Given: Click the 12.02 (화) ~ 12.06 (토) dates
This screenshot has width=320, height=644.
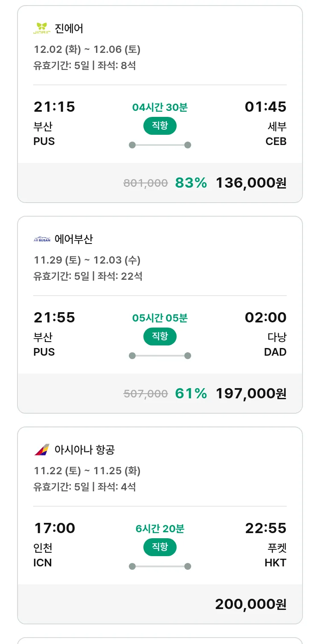Looking at the screenshot, I should tap(87, 49).
